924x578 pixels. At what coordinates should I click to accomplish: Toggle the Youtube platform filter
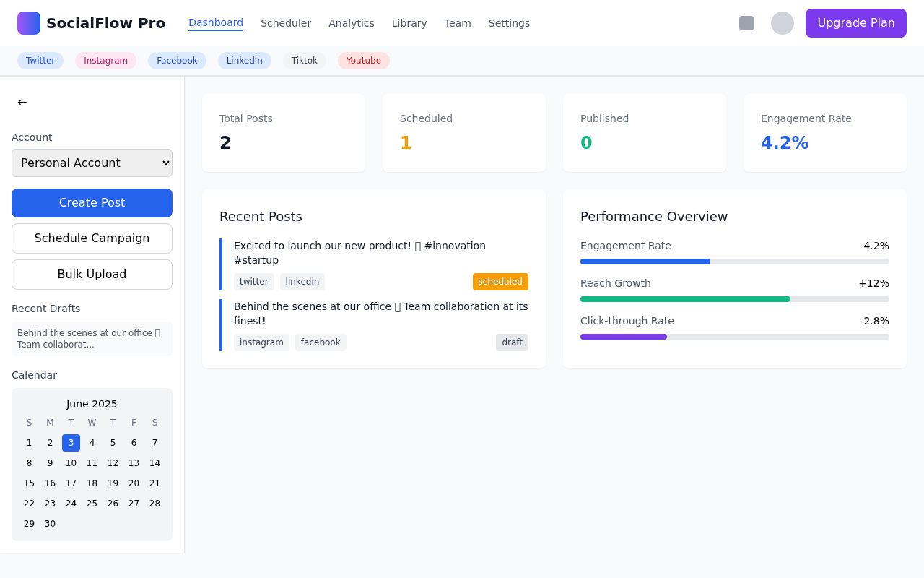coord(363,60)
